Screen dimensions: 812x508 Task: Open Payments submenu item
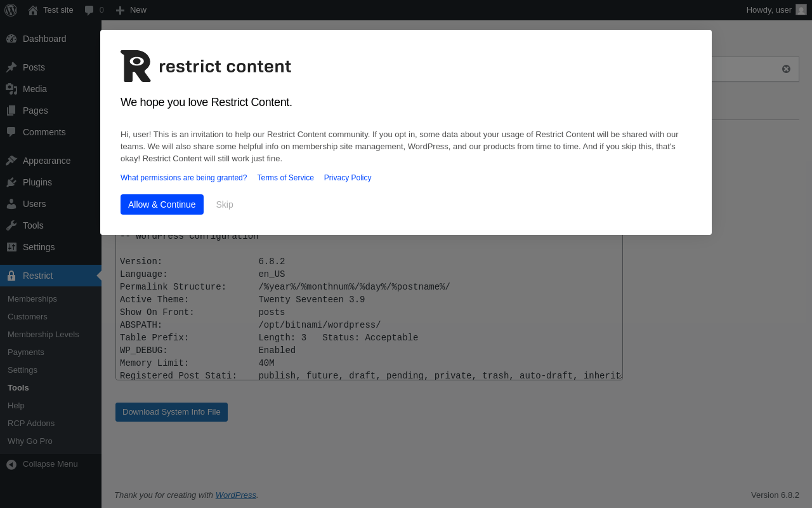26,352
